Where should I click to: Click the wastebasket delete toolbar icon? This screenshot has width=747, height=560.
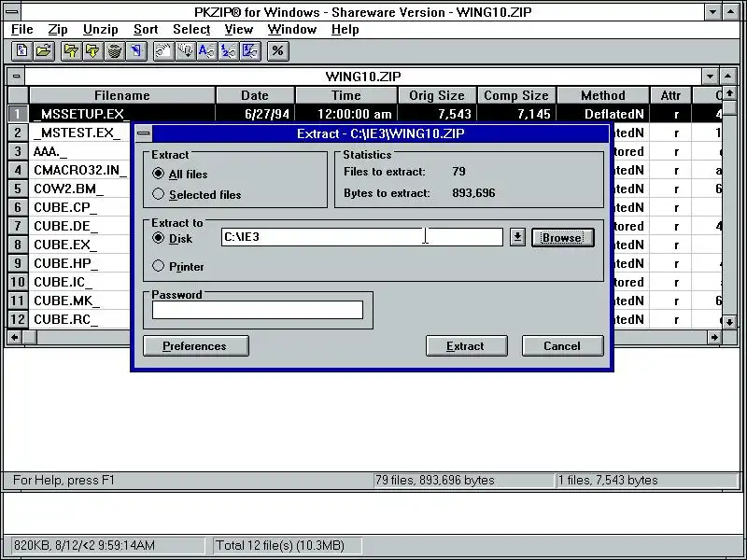pyautogui.click(x=114, y=51)
